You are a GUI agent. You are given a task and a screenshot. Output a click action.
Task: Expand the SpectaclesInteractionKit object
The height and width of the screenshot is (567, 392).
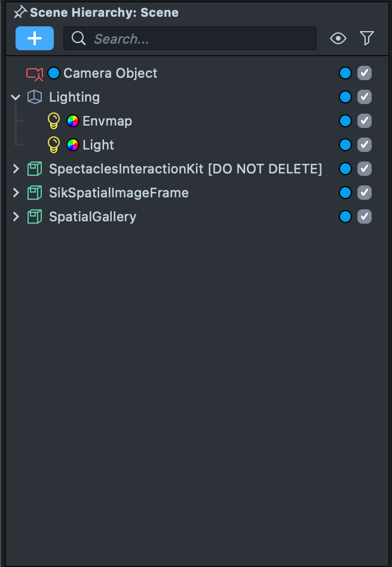click(x=16, y=169)
